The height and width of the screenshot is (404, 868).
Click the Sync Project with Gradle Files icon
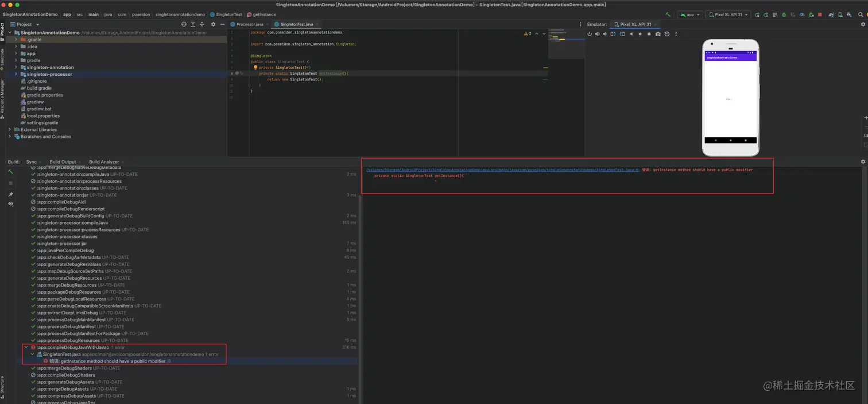[x=831, y=14]
